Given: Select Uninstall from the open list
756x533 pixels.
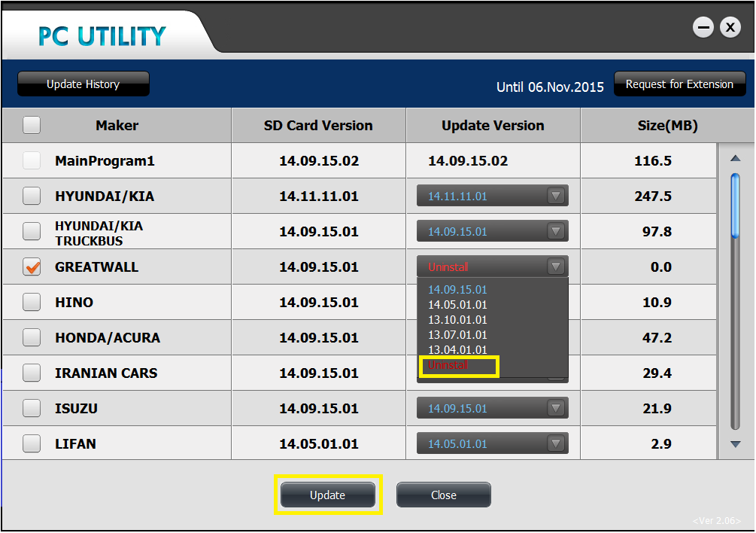Looking at the screenshot, I should point(448,365).
